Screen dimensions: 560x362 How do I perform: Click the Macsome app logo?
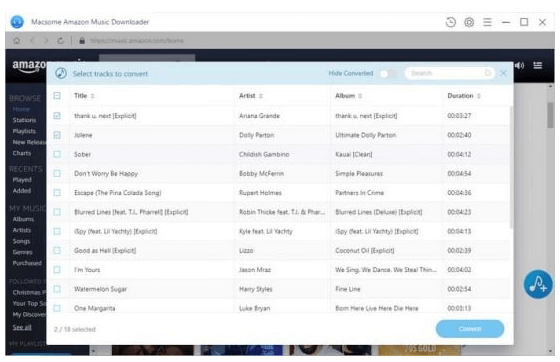(17, 22)
